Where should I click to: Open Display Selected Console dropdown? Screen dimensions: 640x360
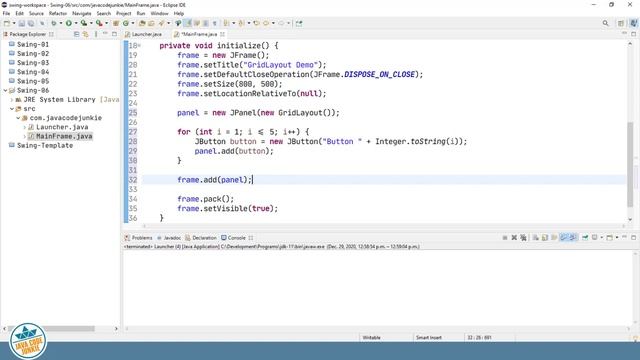click(x=602, y=238)
